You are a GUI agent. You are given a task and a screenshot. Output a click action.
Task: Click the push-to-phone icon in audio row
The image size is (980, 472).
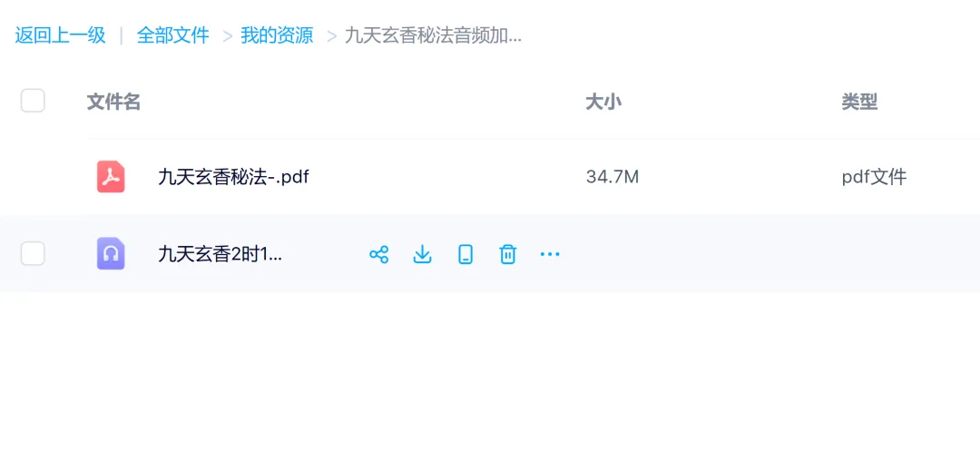tap(465, 254)
